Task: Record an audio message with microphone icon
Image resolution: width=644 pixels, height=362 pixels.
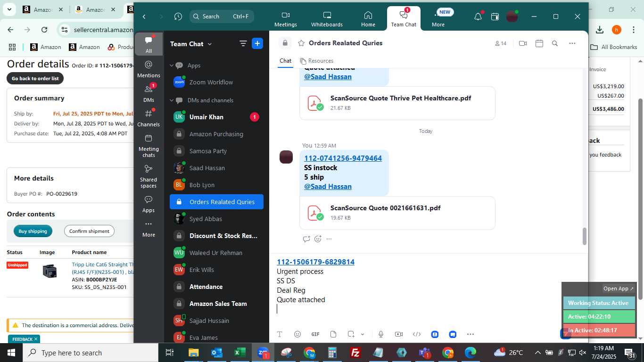Action: (381, 334)
